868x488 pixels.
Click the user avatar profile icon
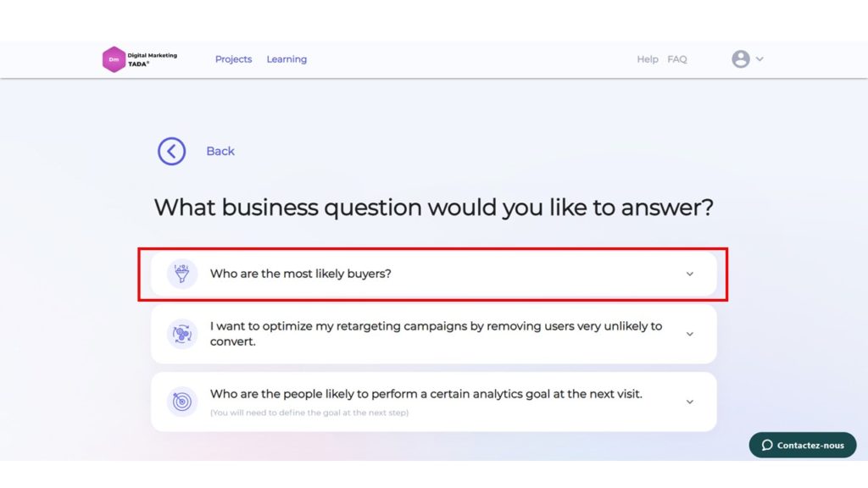point(741,58)
